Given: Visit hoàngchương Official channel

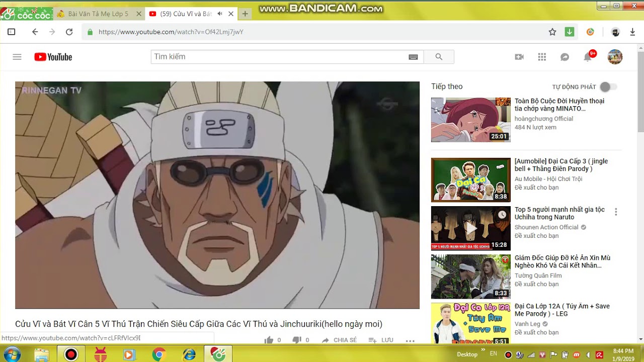Looking at the screenshot, I should (544, 119).
